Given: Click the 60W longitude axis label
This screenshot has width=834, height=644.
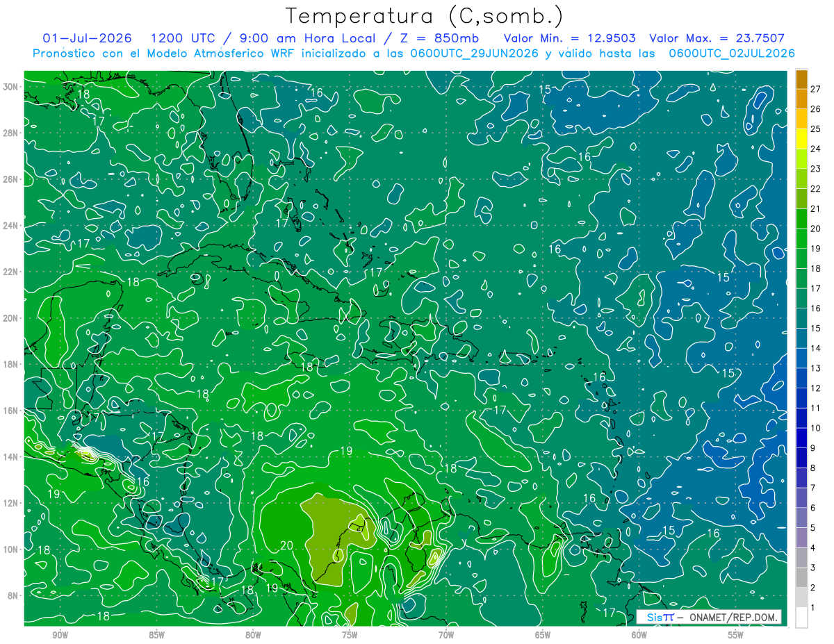Looking at the screenshot, I should tap(639, 635).
